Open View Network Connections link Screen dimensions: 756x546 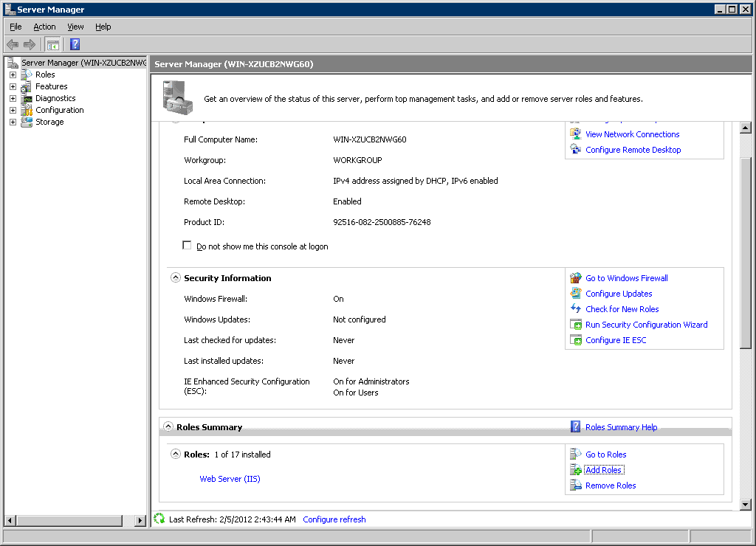[632, 134]
